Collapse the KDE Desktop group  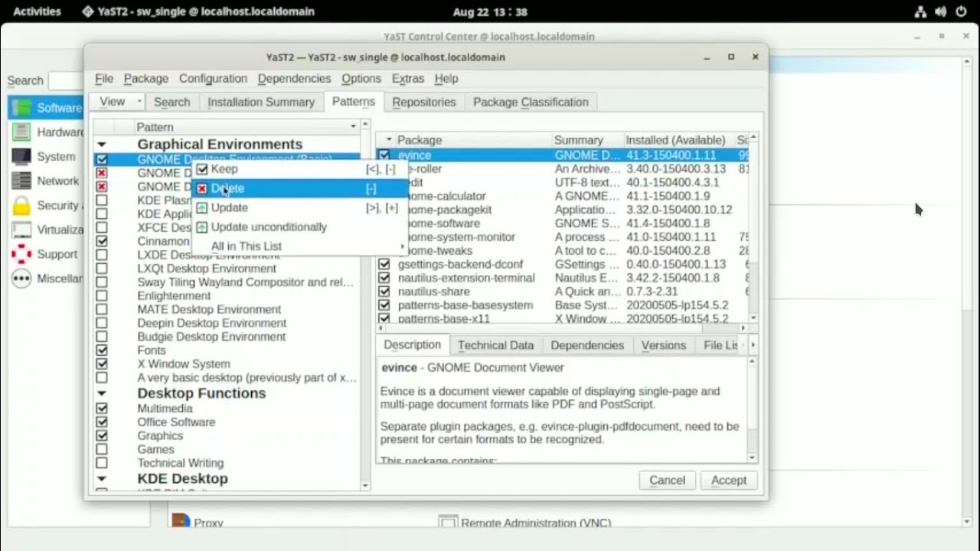pyautogui.click(x=101, y=479)
